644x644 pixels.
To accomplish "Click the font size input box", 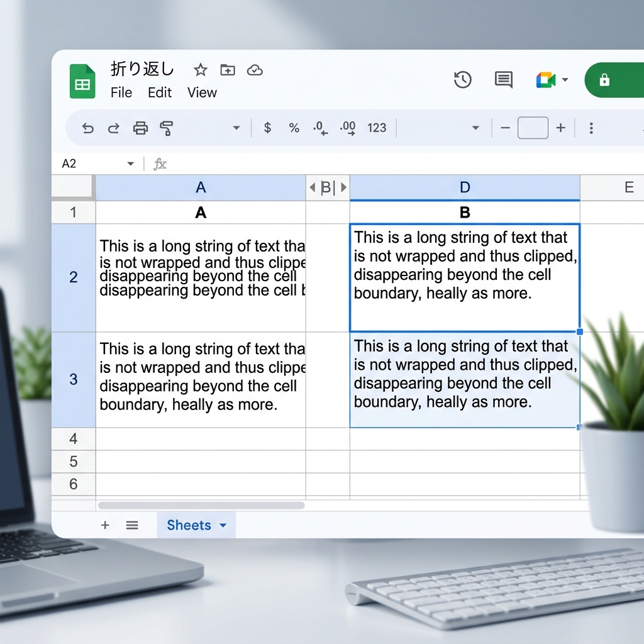I will pyautogui.click(x=533, y=128).
